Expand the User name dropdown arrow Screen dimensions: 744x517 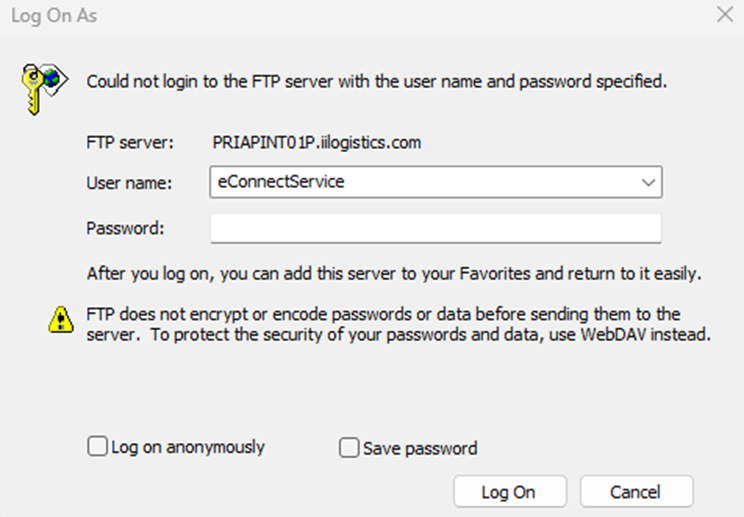648,182
